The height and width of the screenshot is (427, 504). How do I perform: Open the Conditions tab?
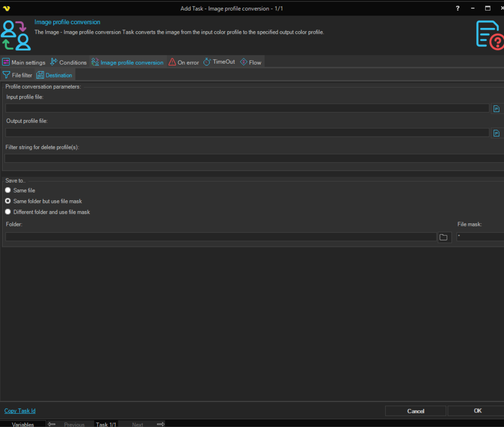tap(69, 62)
